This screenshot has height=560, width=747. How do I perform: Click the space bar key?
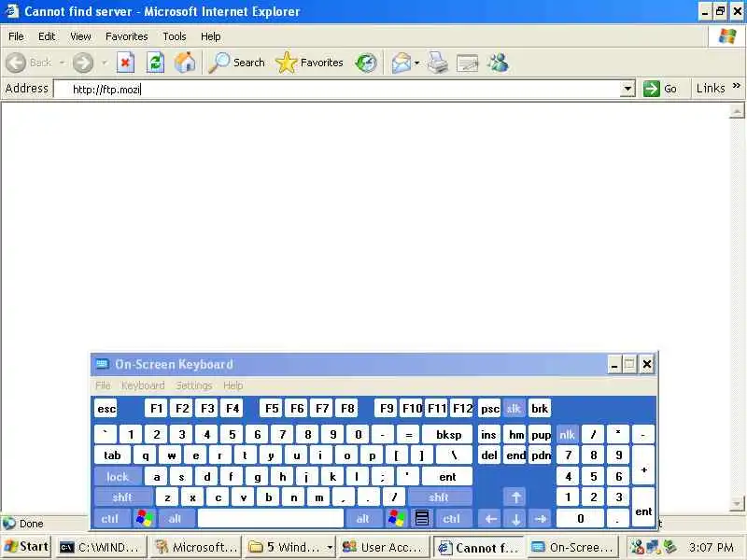[x=271, y=518]
